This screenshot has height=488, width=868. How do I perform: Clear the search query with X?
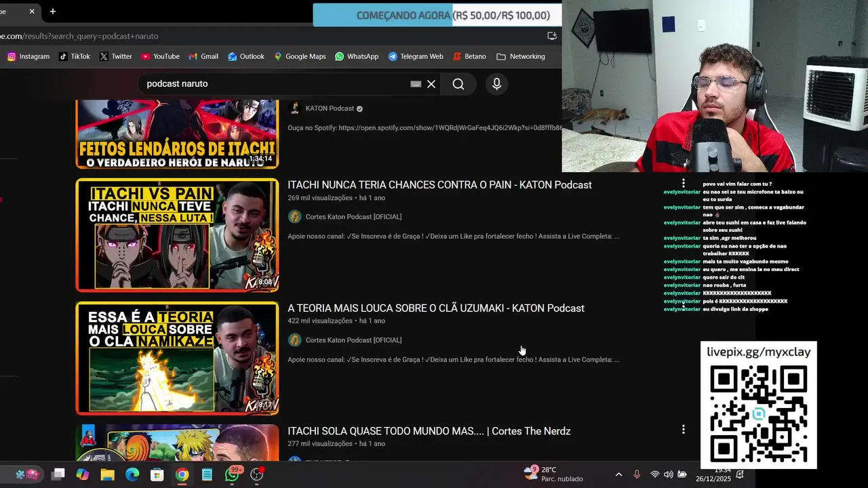[431, 84]
